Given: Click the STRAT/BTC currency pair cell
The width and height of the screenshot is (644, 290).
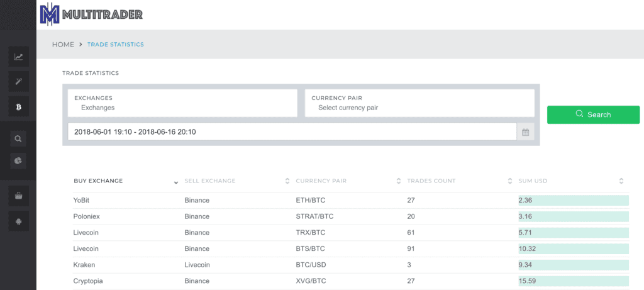Looking at the screenshot, I should (x=314, y=216).
